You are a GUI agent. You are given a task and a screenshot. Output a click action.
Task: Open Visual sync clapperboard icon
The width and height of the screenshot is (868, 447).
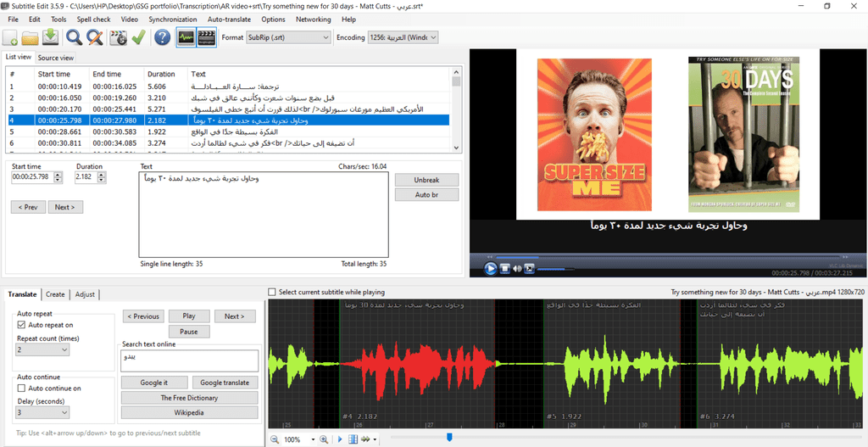pos(119,37)
